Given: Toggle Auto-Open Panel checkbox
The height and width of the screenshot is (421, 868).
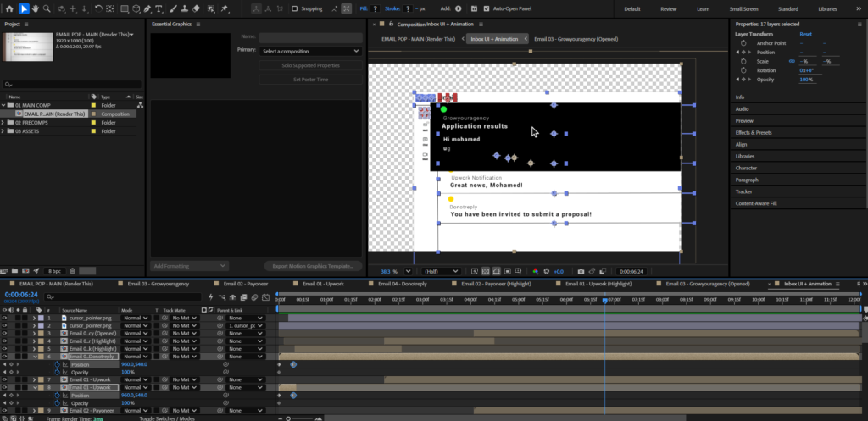Looking at the screenshot, I should point(486,8).
